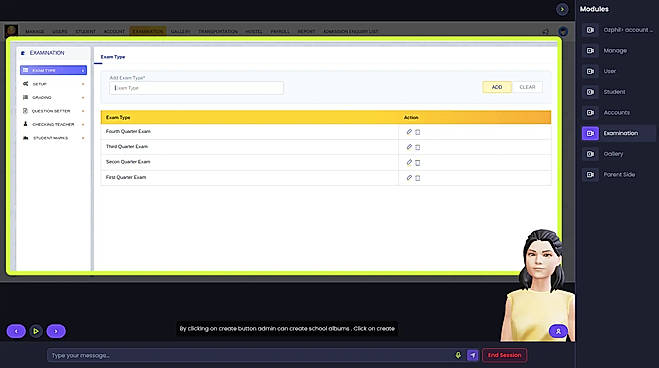The width and height of the screenshot is (659, 368).
Task: Delete the Third Quarter Exam row
Action: point(417,147)
